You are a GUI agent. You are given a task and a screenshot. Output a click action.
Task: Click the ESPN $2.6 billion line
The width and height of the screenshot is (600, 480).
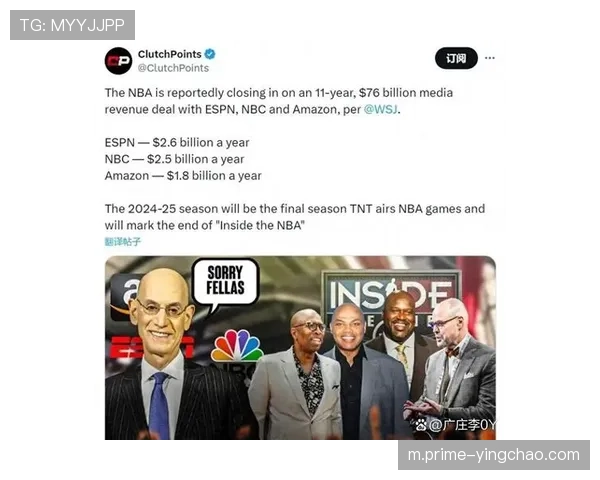(177, 142)
